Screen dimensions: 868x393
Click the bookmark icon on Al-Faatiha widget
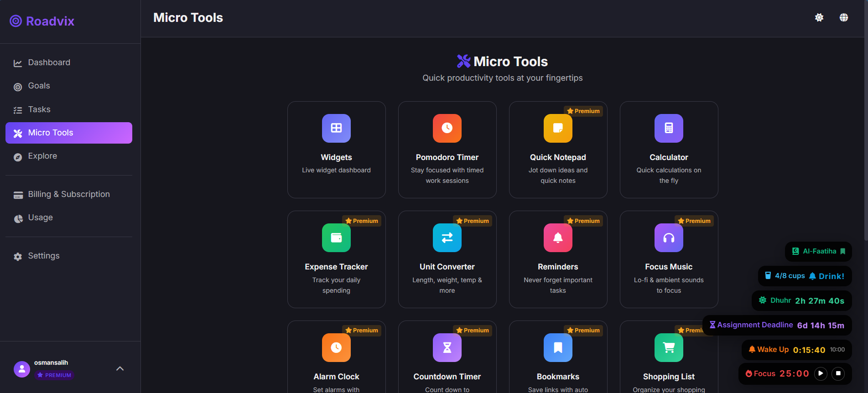point(843,251)
